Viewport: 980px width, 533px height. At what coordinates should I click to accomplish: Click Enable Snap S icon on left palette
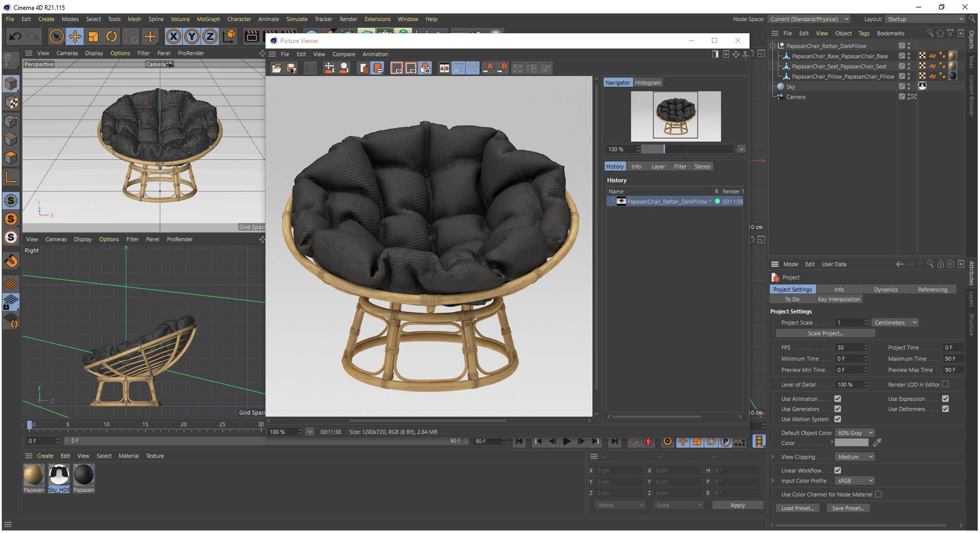click(11, 201)
